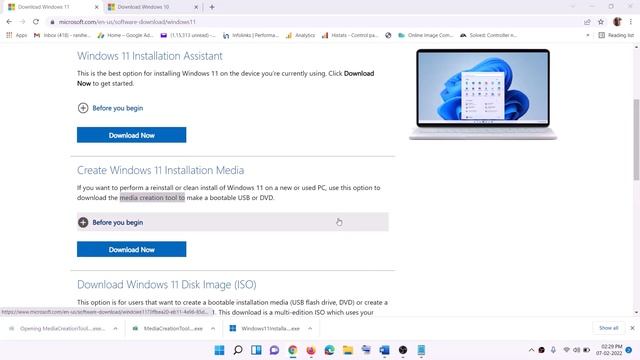Open taskbar Search
640x360 pixels.
coord(238,350)
